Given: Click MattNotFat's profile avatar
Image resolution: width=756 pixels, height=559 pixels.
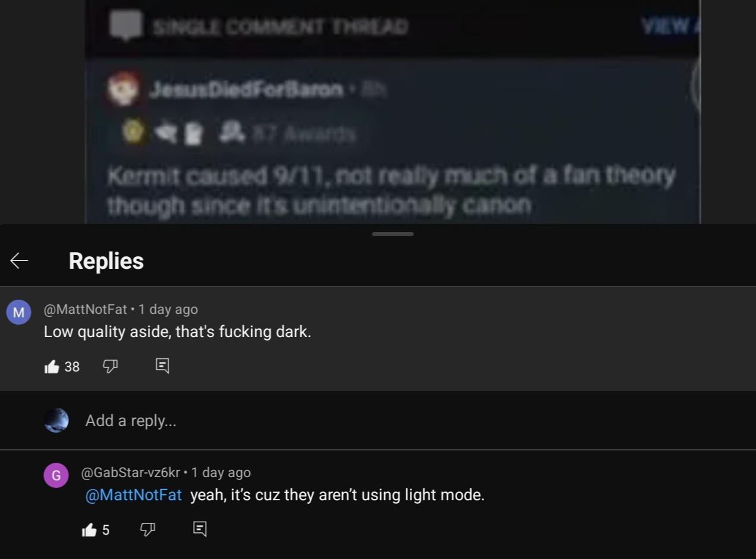Looking at the screenshot, I should tap(18, 312).
